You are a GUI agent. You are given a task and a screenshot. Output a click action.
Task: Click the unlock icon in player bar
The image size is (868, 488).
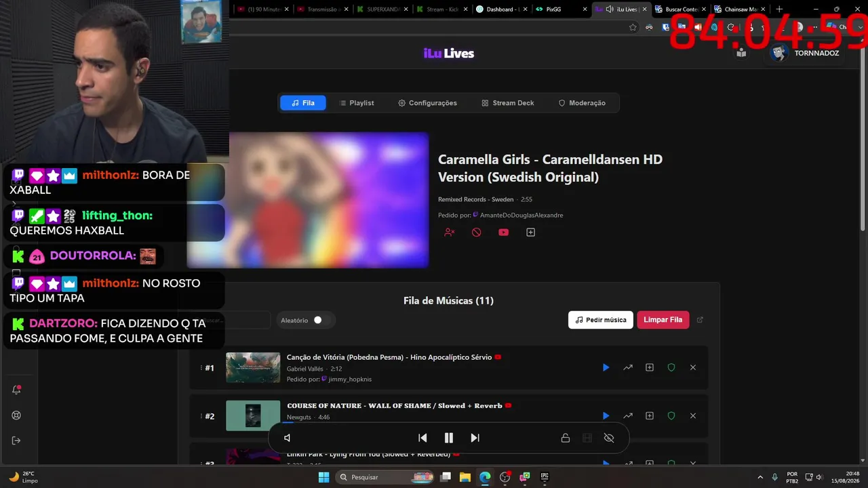point(565,438)
